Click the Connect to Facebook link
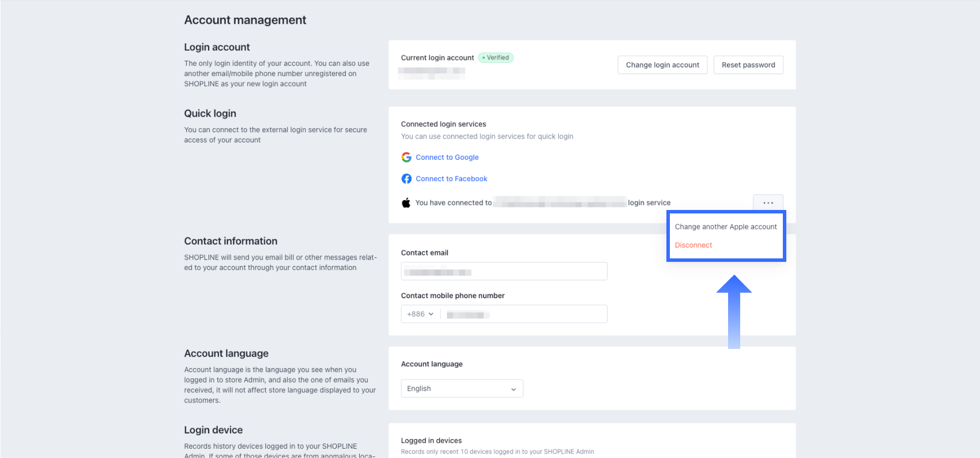Image resolution: width=980 pixels, height=458 pixels. click(x=451, y=179)
